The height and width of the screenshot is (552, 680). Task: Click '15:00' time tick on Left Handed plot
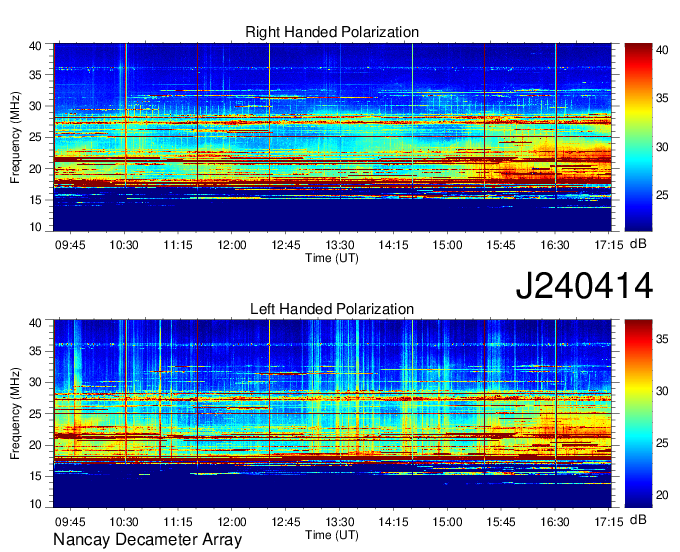(447, 522)
